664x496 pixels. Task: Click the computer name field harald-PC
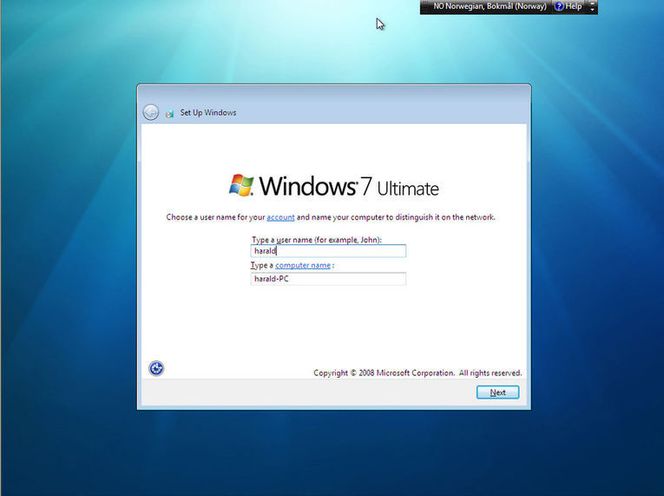[x=328, y=279]
